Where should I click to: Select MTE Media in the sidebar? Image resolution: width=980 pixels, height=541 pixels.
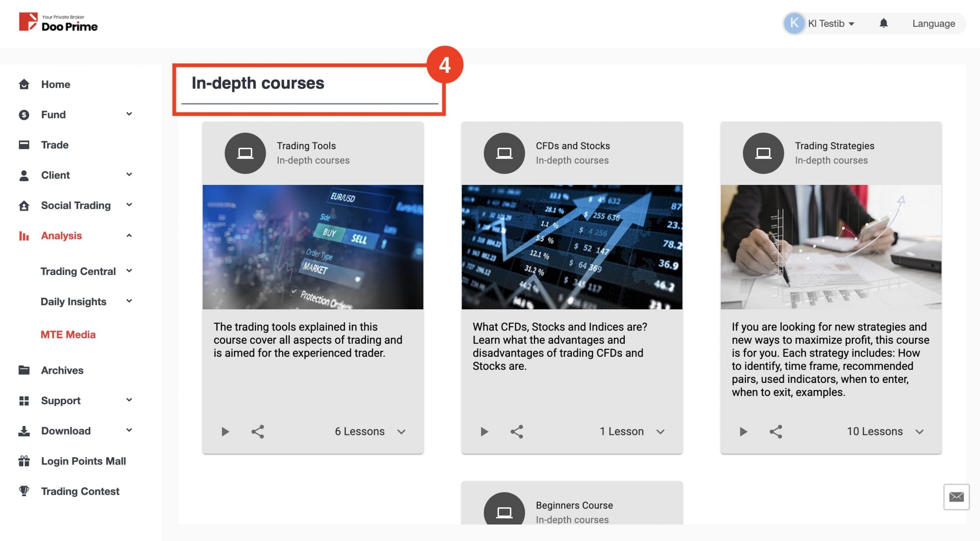coord(68,334)
